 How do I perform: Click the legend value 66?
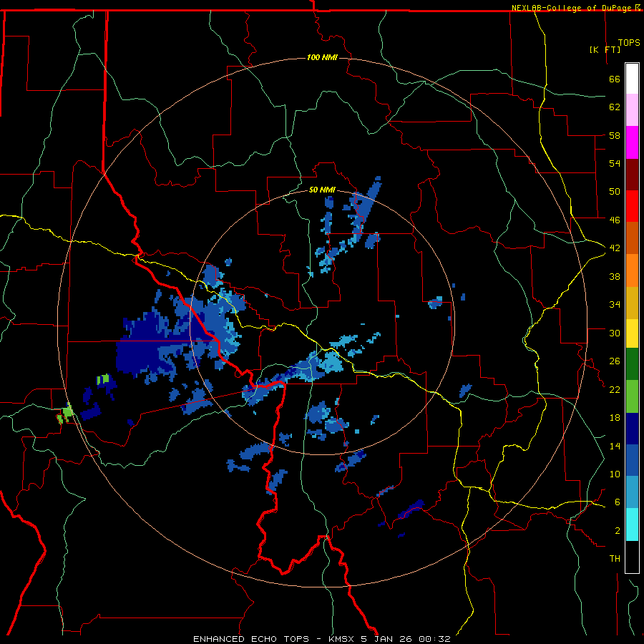615,79
